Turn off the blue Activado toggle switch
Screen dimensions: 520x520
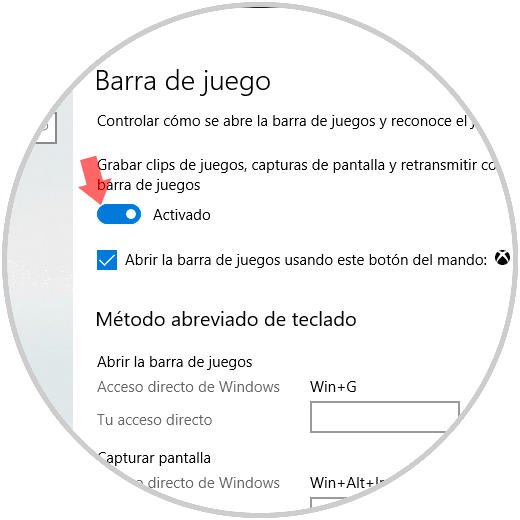click(x=119, y=214)
